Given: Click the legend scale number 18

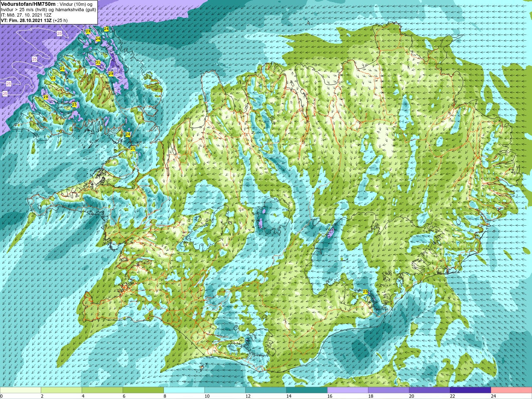Looking at the screenshot, I should [x=370, y=396].
